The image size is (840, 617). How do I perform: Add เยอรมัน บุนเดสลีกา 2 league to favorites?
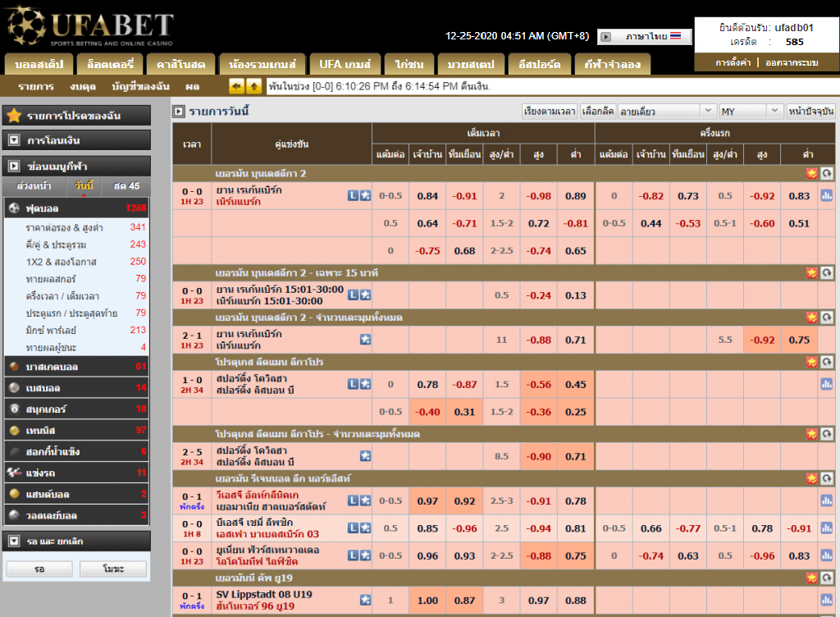click(811, 173)
